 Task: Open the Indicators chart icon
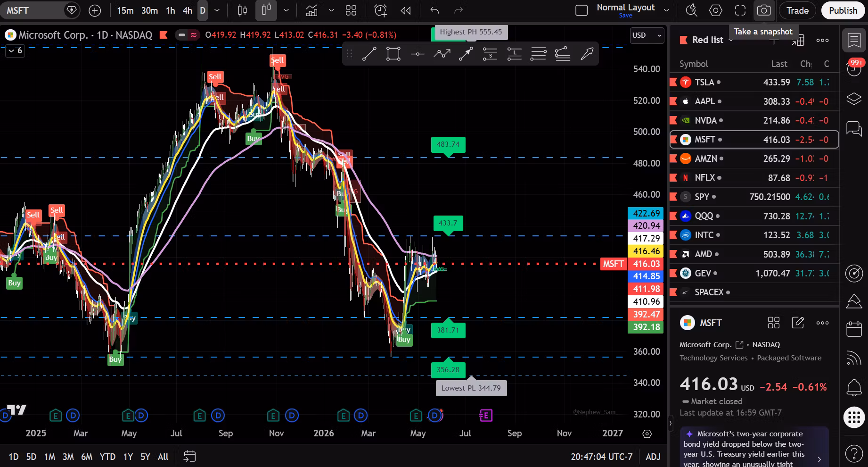tap(311, 10)
